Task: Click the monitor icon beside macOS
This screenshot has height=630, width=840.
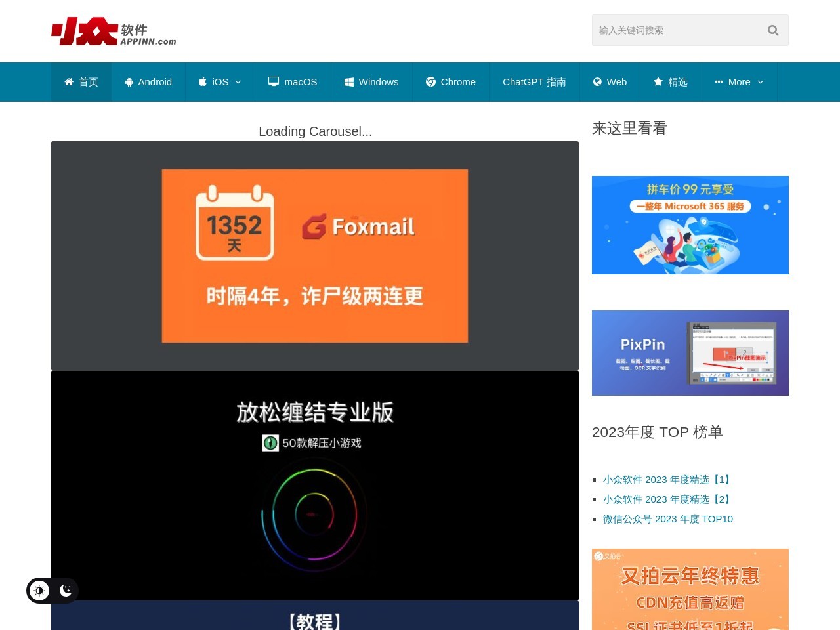Action: click(x=273, y=81)
